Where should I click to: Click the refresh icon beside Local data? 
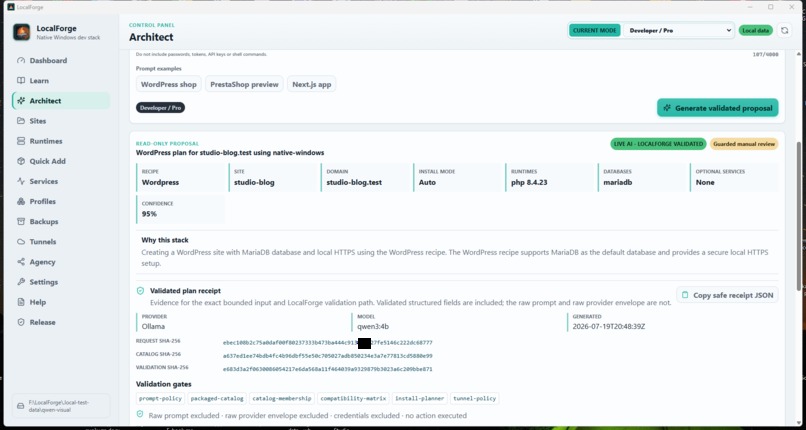tap(784, 30)
